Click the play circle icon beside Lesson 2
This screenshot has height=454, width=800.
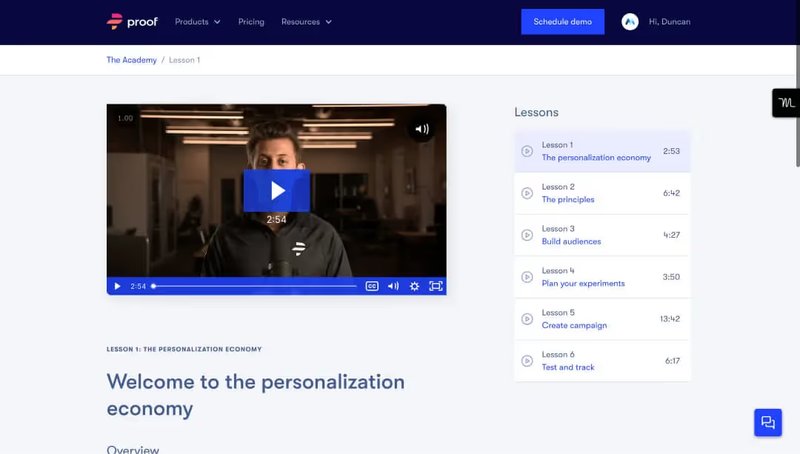[527, 193]
